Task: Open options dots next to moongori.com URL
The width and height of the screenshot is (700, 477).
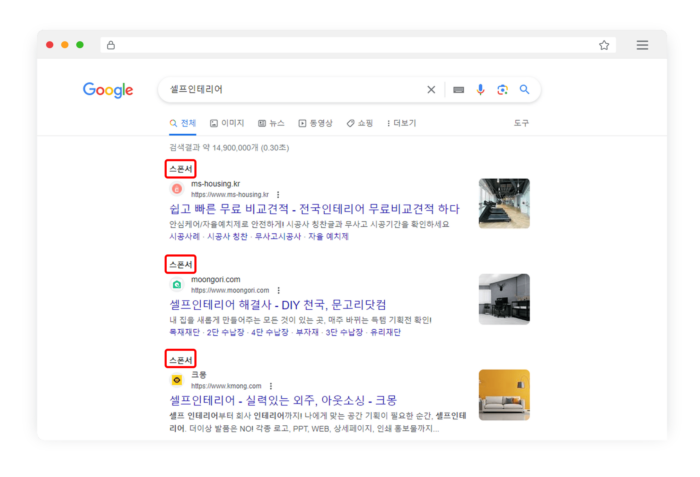Action: [279, 290]
